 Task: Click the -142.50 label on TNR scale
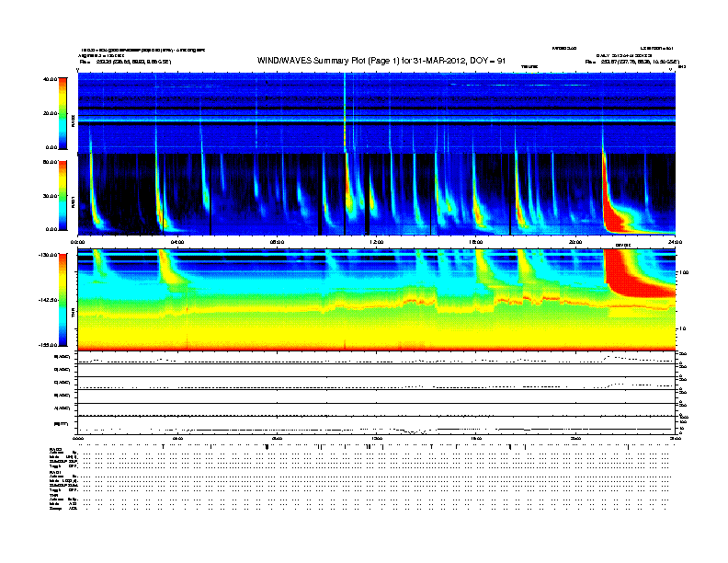click(x=49, y=300)
